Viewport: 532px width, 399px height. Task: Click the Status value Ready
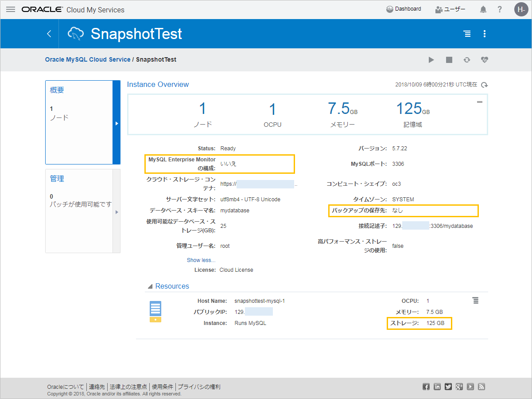point(228,149)
